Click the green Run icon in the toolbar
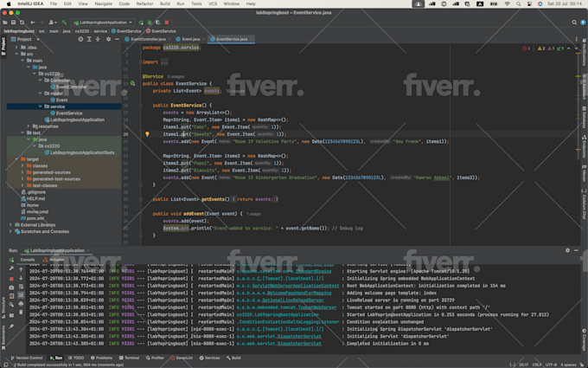Image resolution: width=588 pixels, height=368 pixels. (141, 23)
